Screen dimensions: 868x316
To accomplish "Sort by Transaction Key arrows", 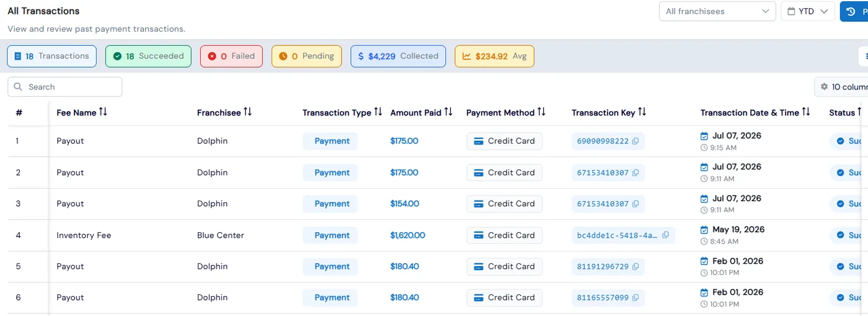I will 642,112.
